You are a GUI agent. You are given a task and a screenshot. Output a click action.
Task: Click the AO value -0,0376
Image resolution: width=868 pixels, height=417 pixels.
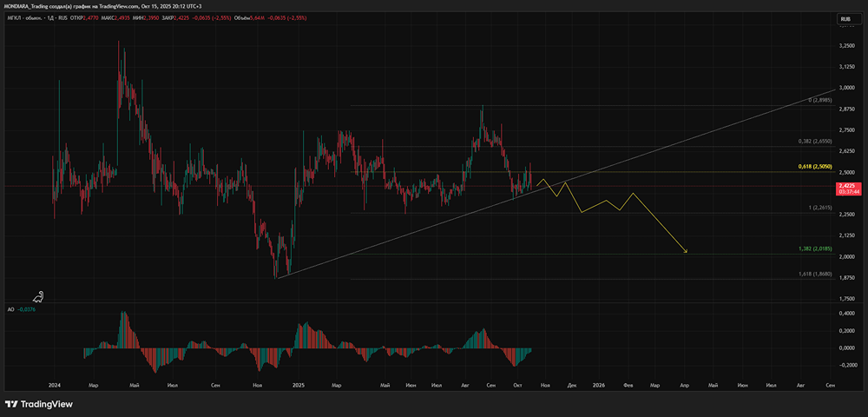26,310
